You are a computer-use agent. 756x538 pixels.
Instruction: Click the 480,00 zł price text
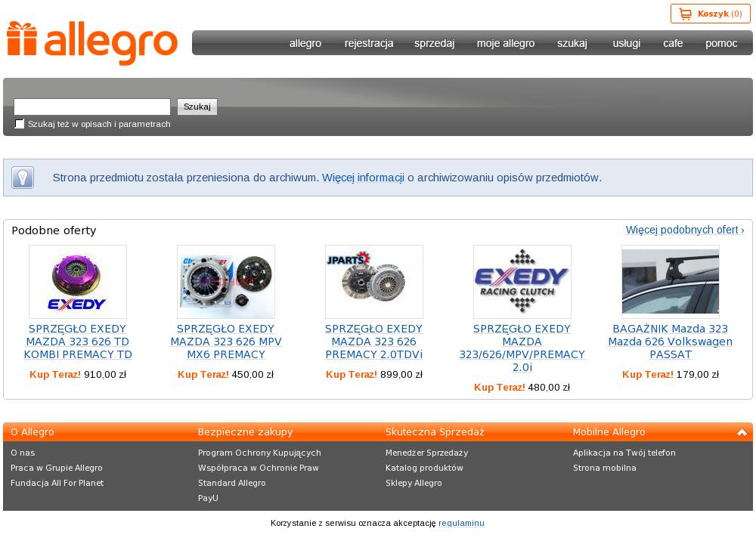pos(549,388)
